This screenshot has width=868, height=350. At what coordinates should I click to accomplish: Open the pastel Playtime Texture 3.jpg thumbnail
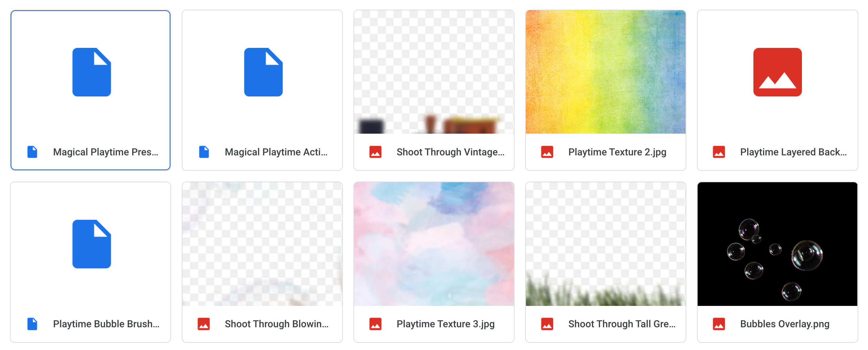[x=434, y=245]
